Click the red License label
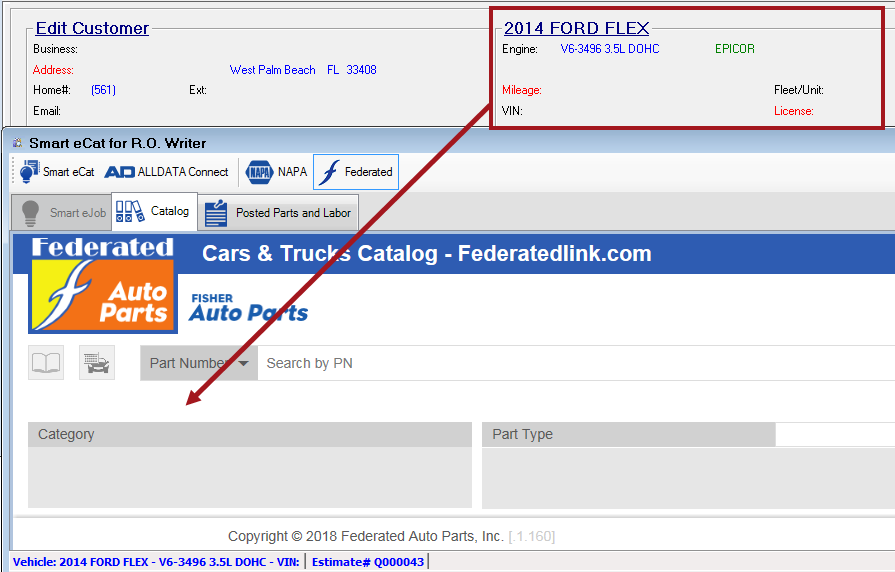 pyautogui.click(x=793, y=111)
